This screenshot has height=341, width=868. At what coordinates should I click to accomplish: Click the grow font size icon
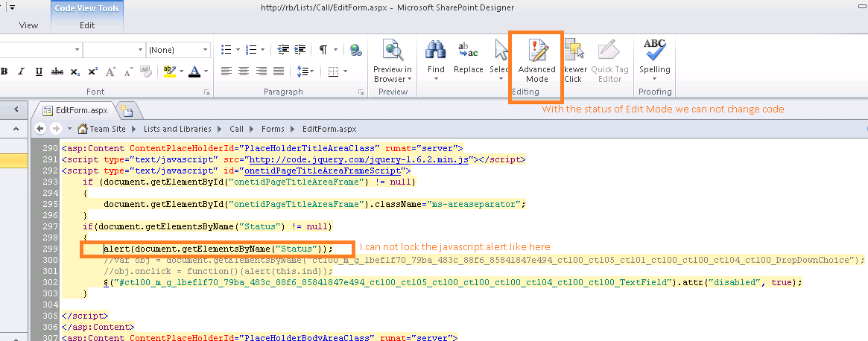111,71
